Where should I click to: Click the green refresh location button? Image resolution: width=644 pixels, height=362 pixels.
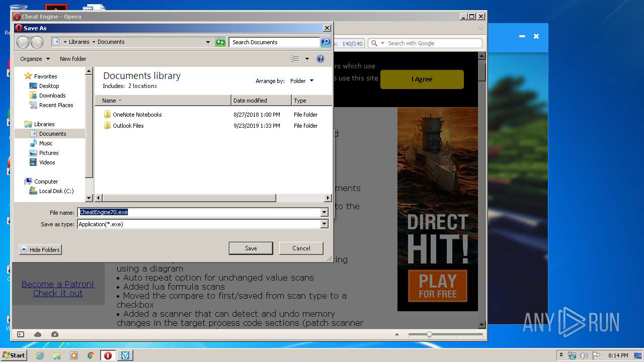(x=220, y=42)
